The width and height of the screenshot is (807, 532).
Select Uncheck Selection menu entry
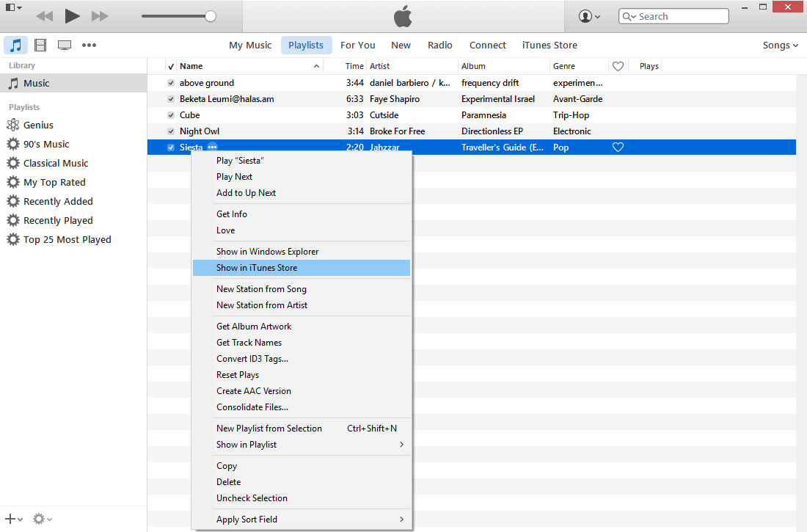click(x=302, y=498)
